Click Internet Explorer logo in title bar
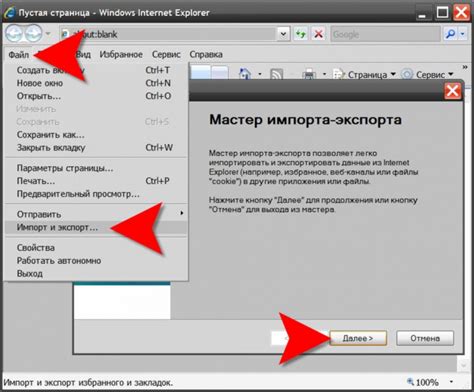The image size is (474, 392). pyautogui.click(x=10, y=12)
